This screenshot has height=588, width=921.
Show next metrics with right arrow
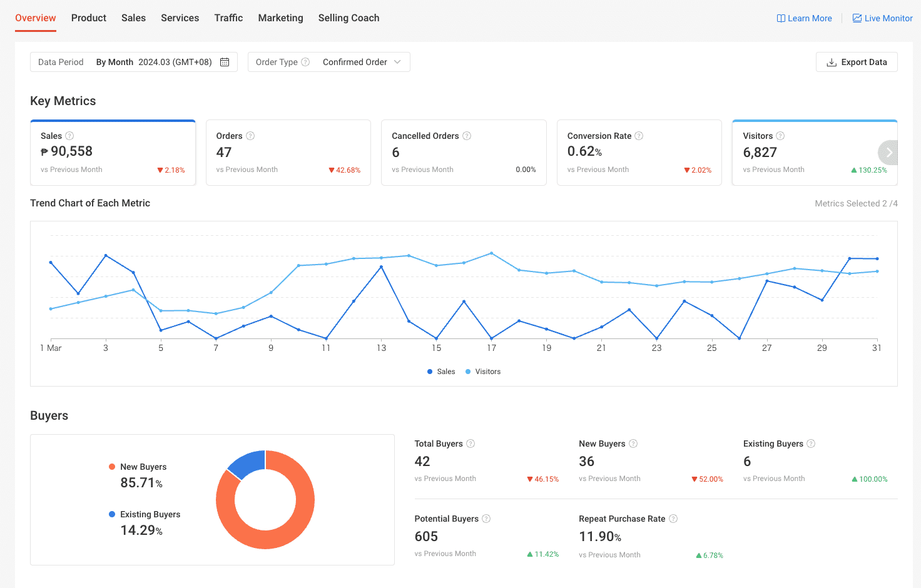click(x=888, y=153)
